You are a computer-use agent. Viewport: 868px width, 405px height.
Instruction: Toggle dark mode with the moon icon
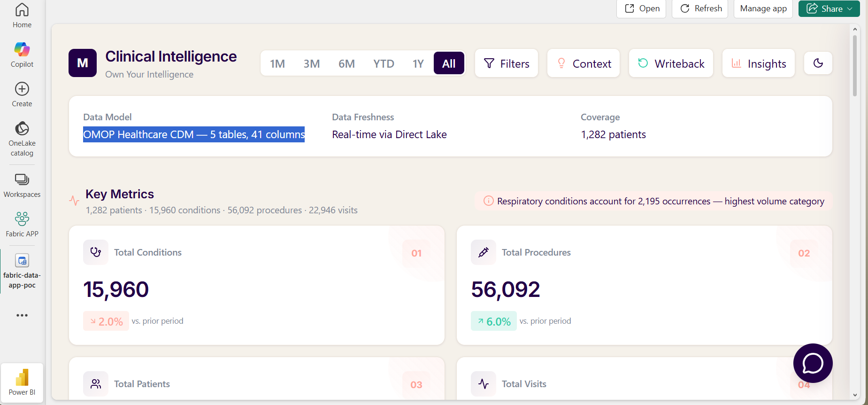(818, 63)
